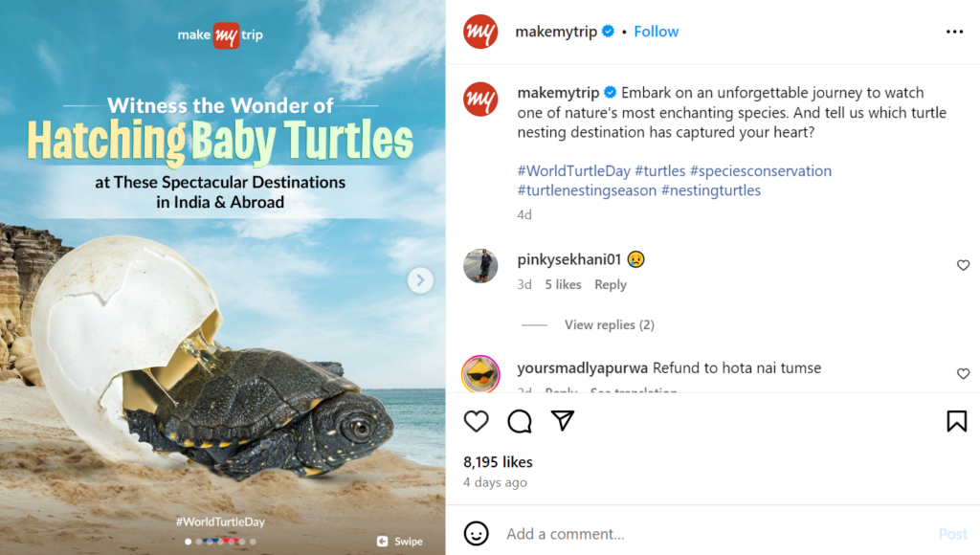980x555 pixels.
Task: Advance carousel with the next arrow
Action: [x=420, y=280]
